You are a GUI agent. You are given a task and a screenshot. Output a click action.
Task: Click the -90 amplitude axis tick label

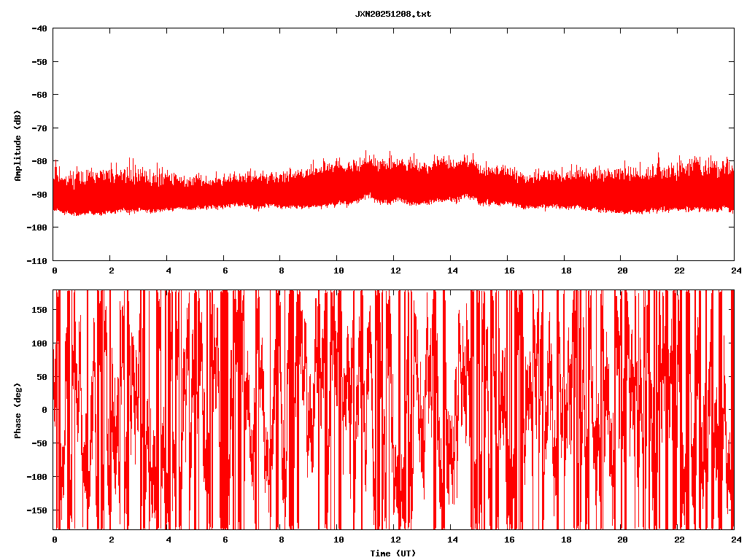click(x=39, y=195)
